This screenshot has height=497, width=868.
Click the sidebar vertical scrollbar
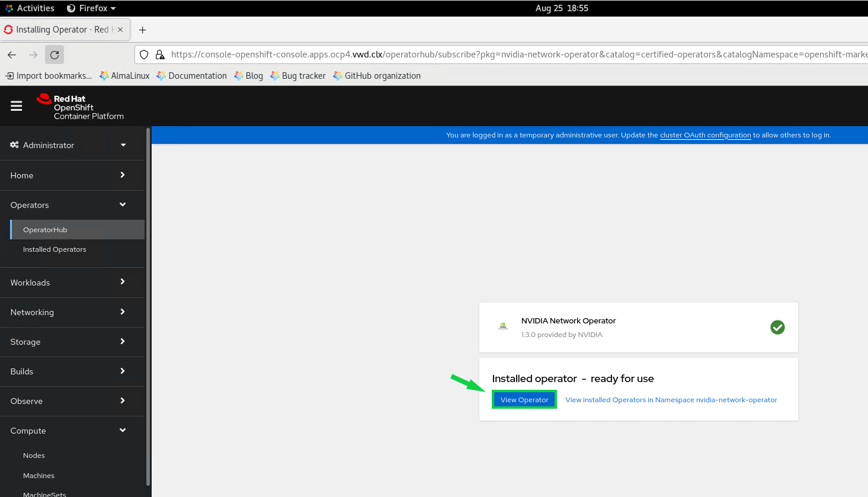pos(148,308)
